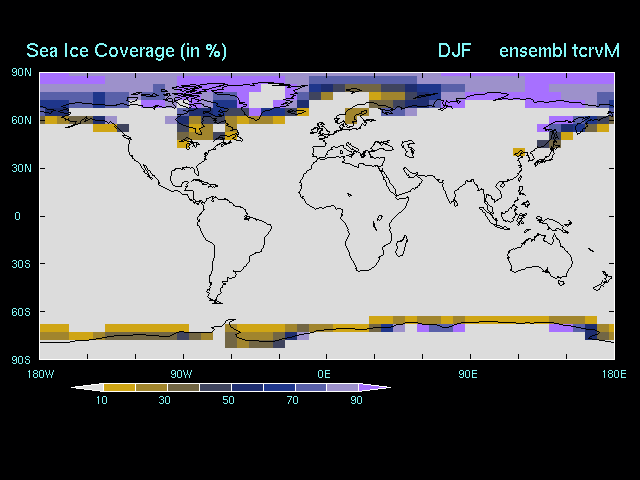This screenshot has width=640, height=480.
Task: Click the purple right arrow end of colorbar
Action: [x=375, y=387]
